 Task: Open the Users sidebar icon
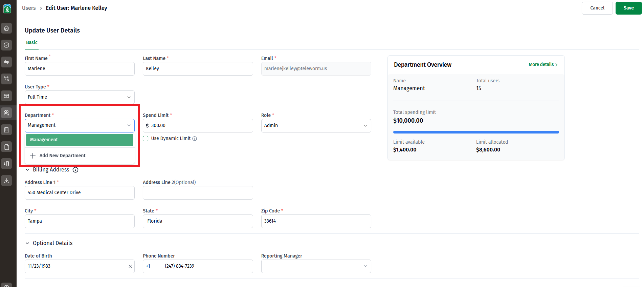[6, 113]
